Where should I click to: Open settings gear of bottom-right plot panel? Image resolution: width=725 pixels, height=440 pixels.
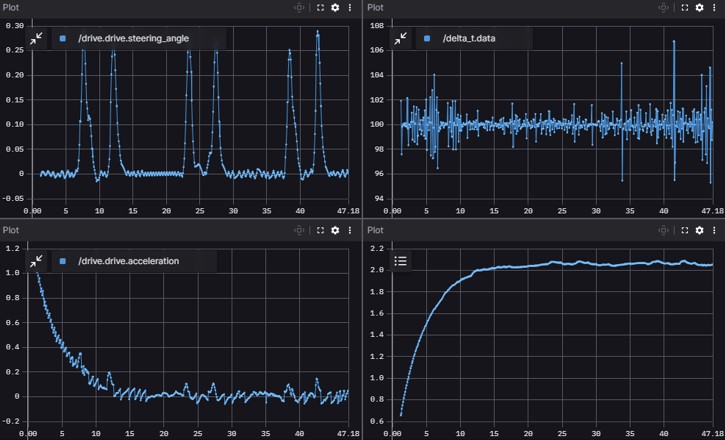pos(699,230)
